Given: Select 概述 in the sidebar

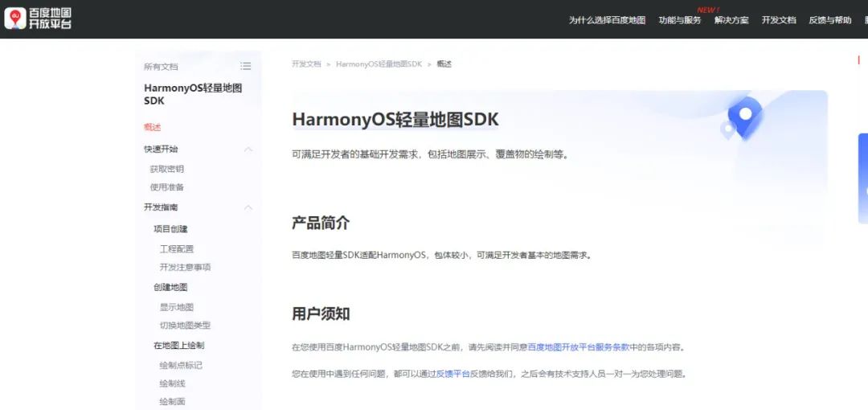Looking at the screenshot, I should tap(152, 128).
